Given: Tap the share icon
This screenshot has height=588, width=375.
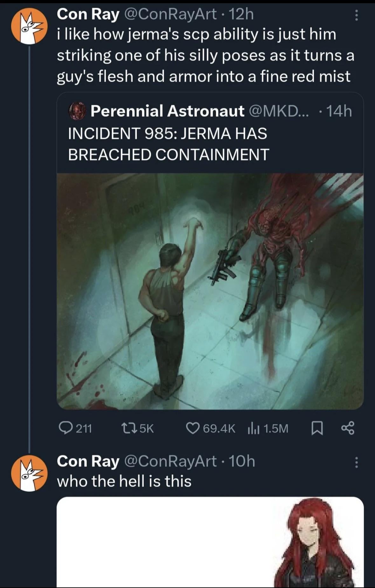Looking at the screenshot, I should 347,428.
